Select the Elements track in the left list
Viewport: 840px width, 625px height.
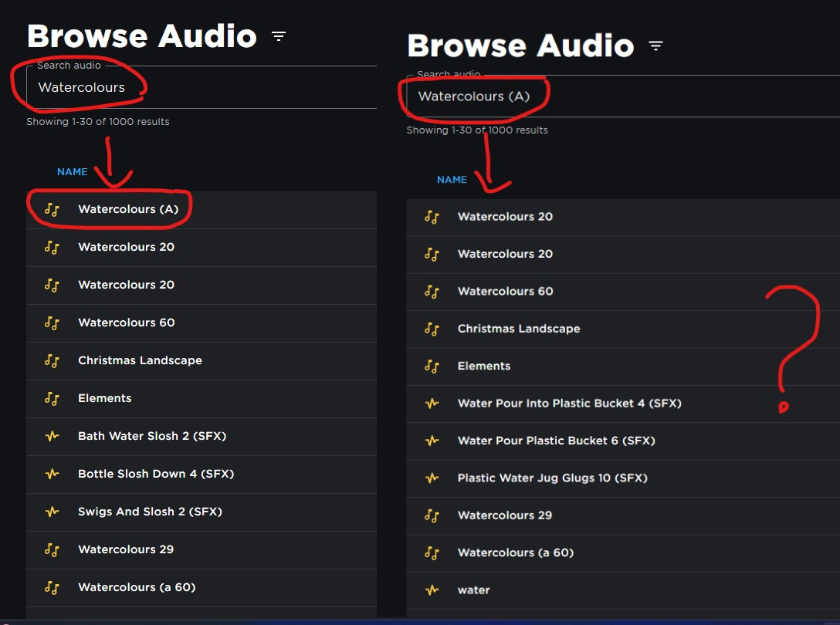pos(104,398)
